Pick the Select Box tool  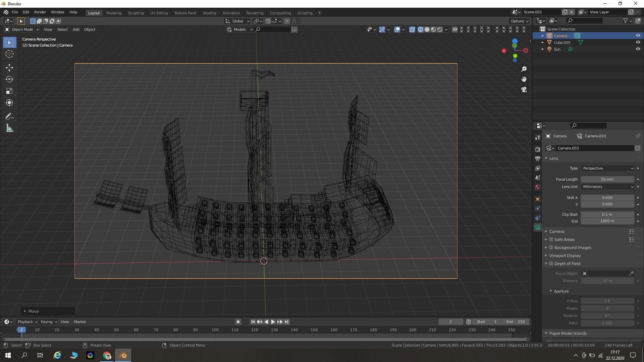pos(9,42)
